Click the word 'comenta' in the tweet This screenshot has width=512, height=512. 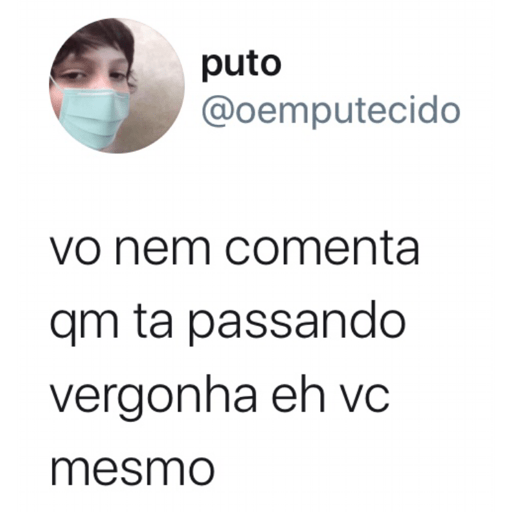point(321,249)
